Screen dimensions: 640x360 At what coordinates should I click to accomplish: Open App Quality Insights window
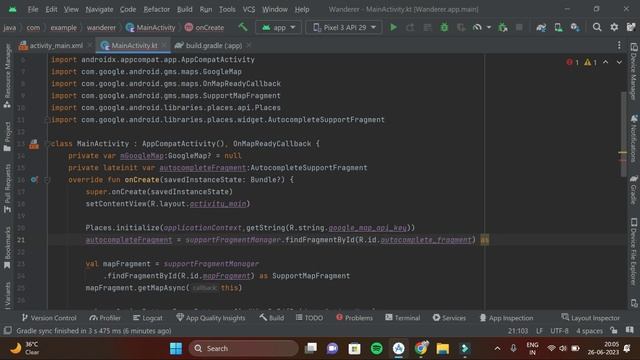211,318
